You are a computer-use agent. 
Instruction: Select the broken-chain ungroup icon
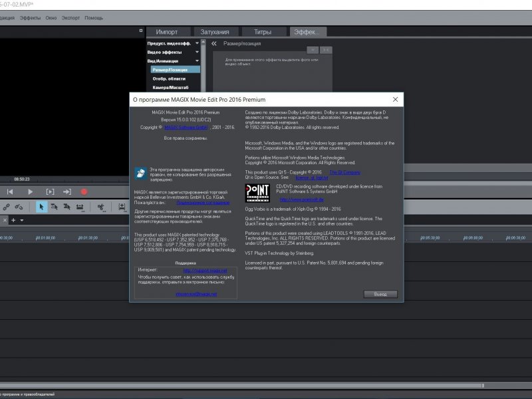coord(19,207)
